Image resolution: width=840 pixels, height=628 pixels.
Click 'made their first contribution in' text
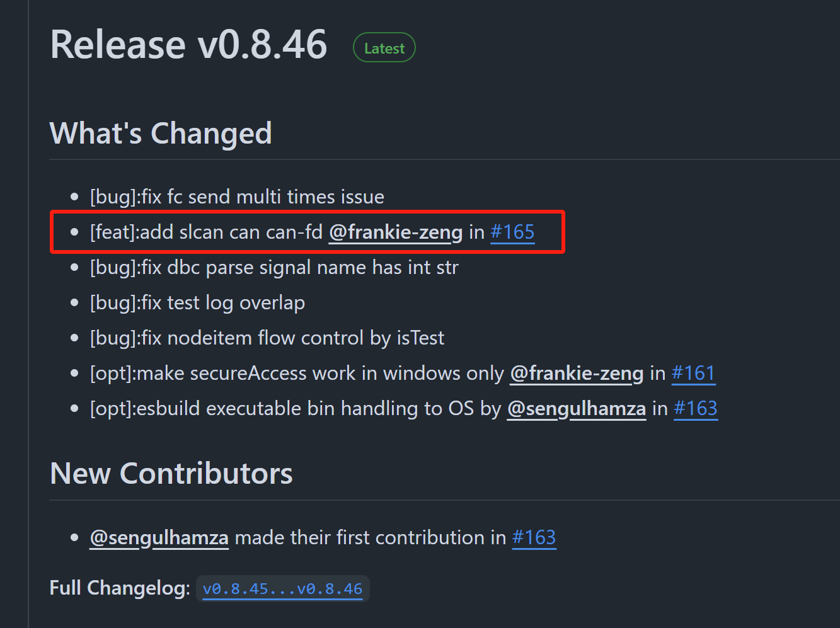tap(371, 538)
